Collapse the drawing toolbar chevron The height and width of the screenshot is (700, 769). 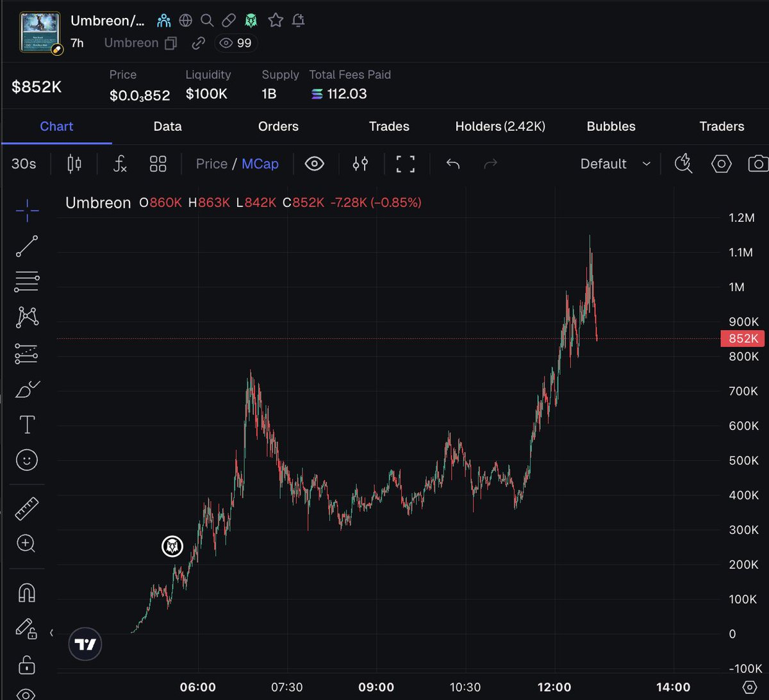(x=51, y=633)
